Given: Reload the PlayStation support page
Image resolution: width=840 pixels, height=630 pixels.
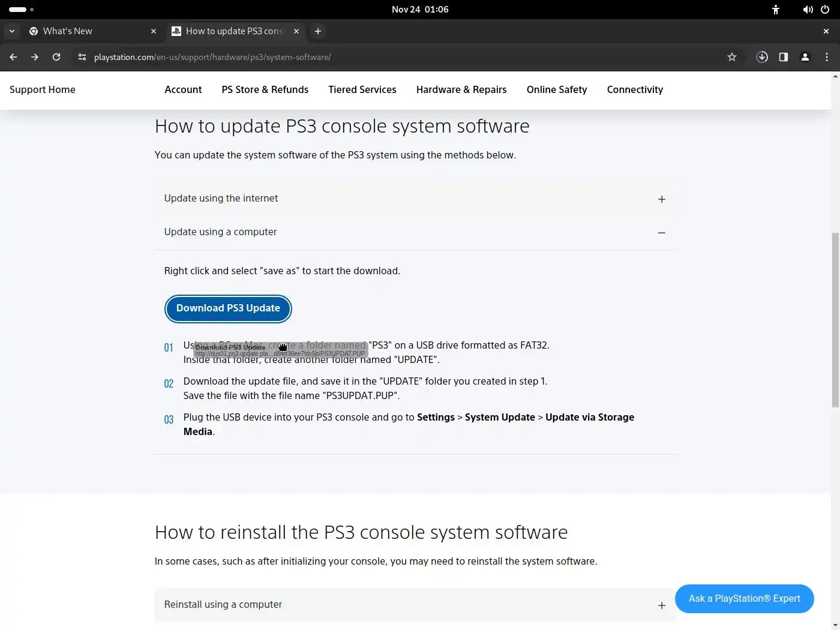Looking at the screenshot, I should [x=56, y=57].
